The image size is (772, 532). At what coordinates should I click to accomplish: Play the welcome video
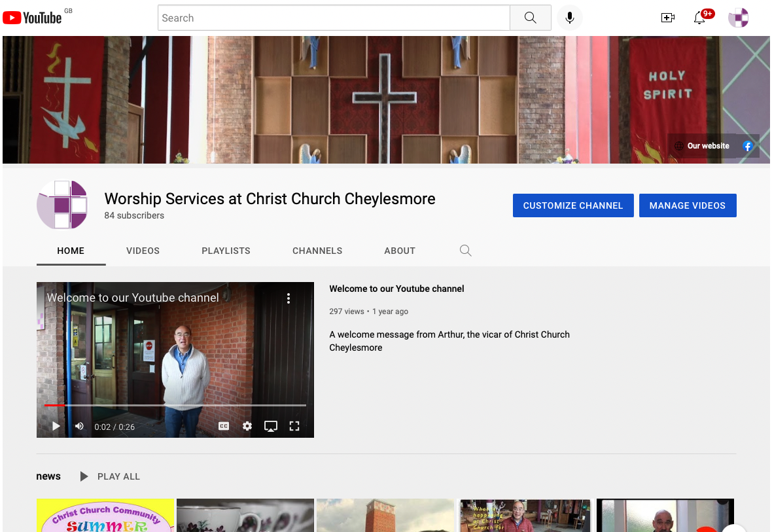(56, 425)
